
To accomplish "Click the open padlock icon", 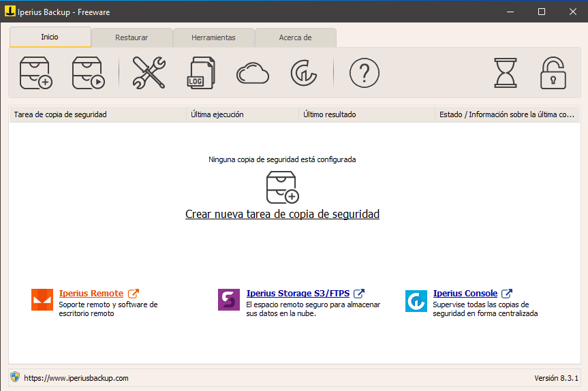I will click(x=553, y=73).
